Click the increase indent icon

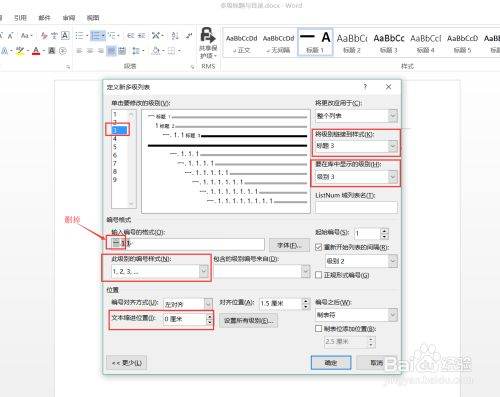[142, 35]
